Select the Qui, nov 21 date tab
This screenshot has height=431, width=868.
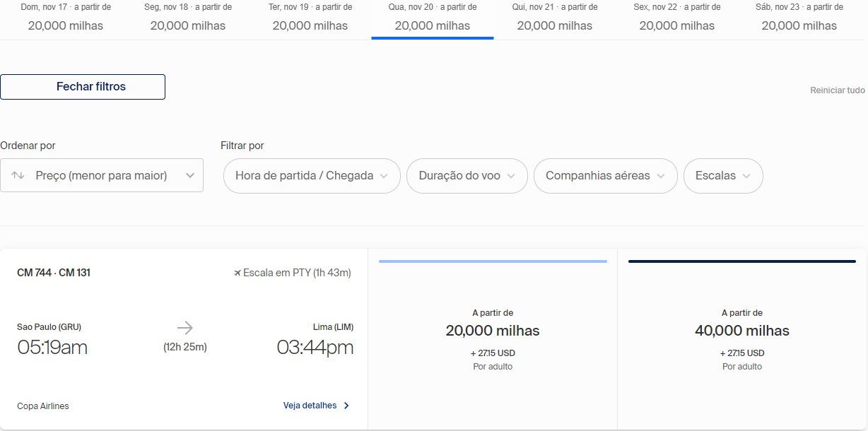[555, 18]
